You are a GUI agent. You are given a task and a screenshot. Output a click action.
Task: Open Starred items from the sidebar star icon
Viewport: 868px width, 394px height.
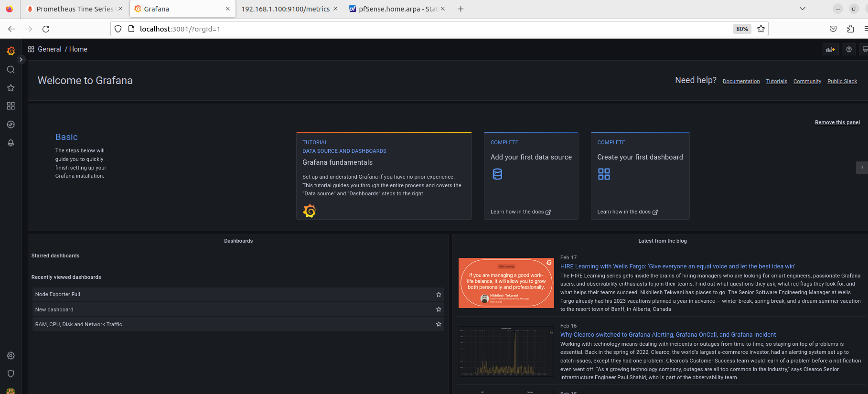tap(11, 88)
